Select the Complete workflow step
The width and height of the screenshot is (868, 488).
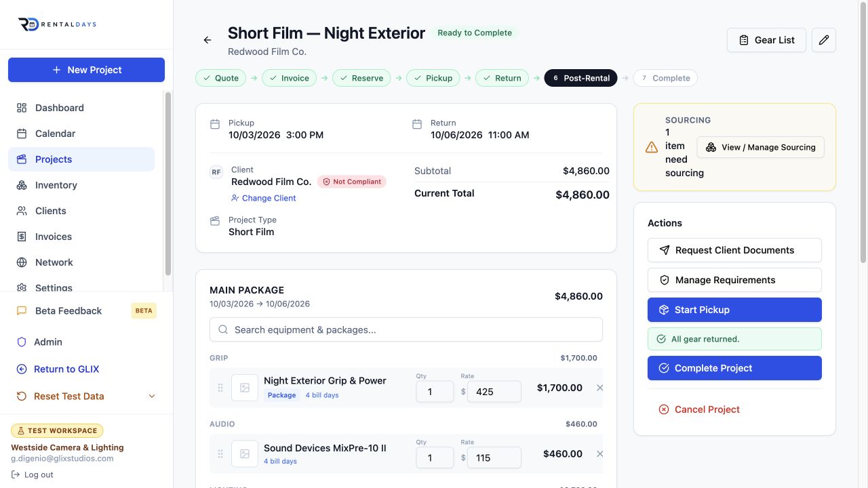click(665, 78)
